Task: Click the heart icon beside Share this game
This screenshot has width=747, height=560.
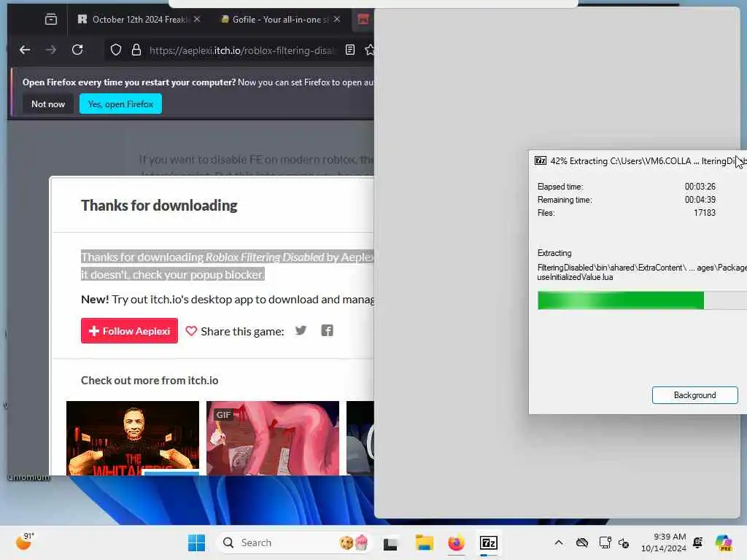Action: pos(191,331)
